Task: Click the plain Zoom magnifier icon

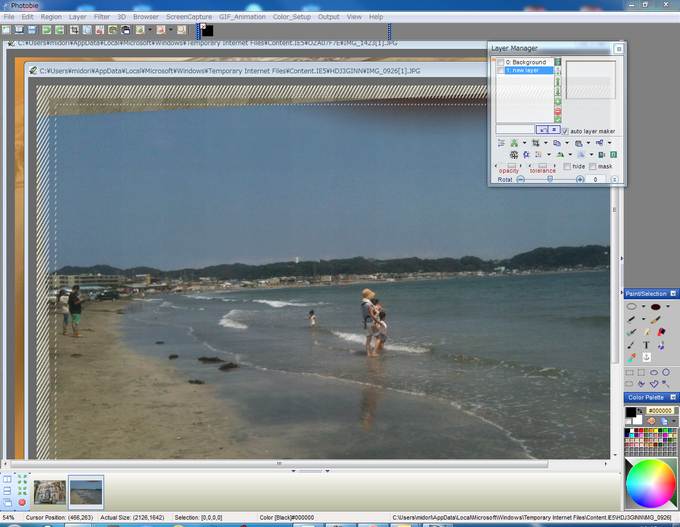Action: [x=181, y=29]
